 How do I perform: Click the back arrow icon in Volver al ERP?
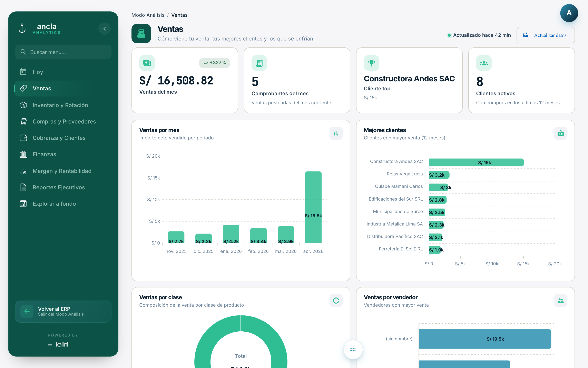click(x=27, y=311)
